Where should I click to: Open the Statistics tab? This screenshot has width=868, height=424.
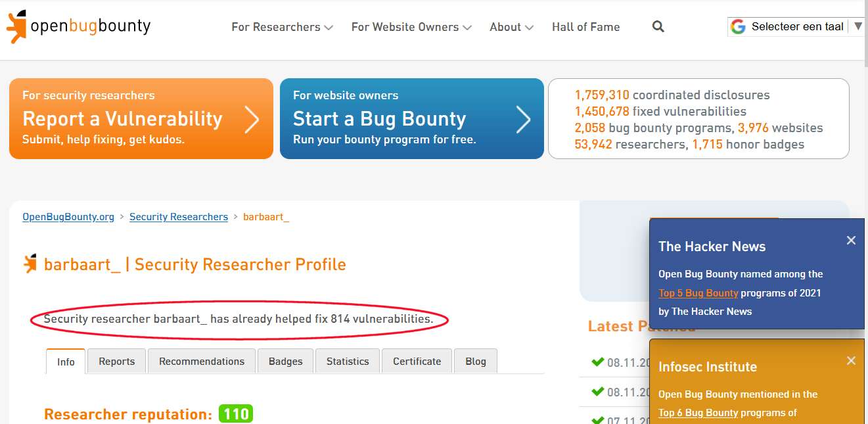click(348, 362)
